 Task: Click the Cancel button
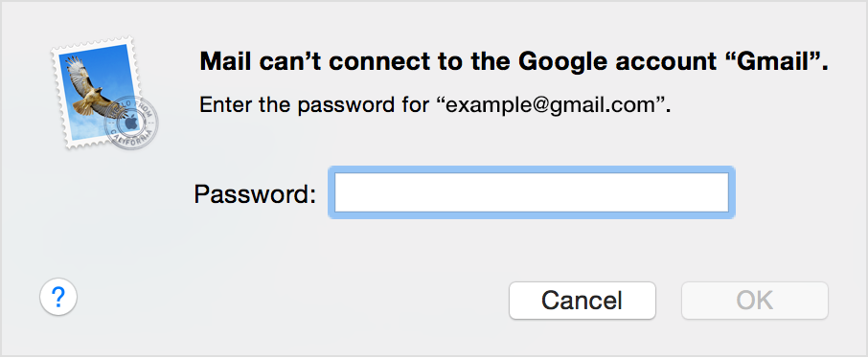(x=582, y=301)
